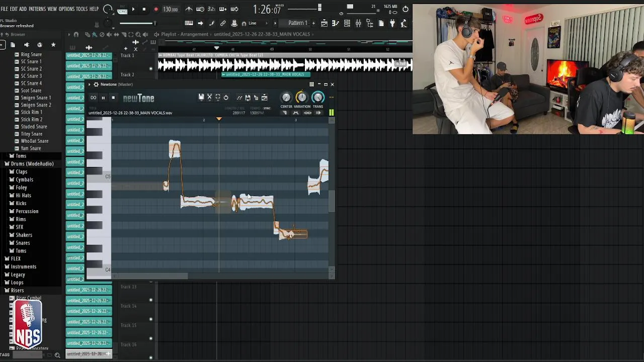Open Newtone detached window menu icon
The width and height of the screenshot is (644, 362).
[311, 84]
